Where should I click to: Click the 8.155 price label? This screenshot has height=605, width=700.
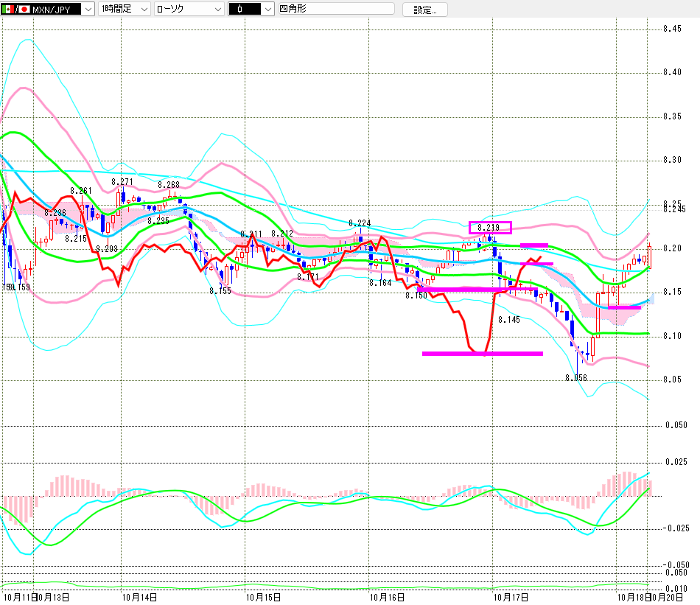[x=220, y=291]
